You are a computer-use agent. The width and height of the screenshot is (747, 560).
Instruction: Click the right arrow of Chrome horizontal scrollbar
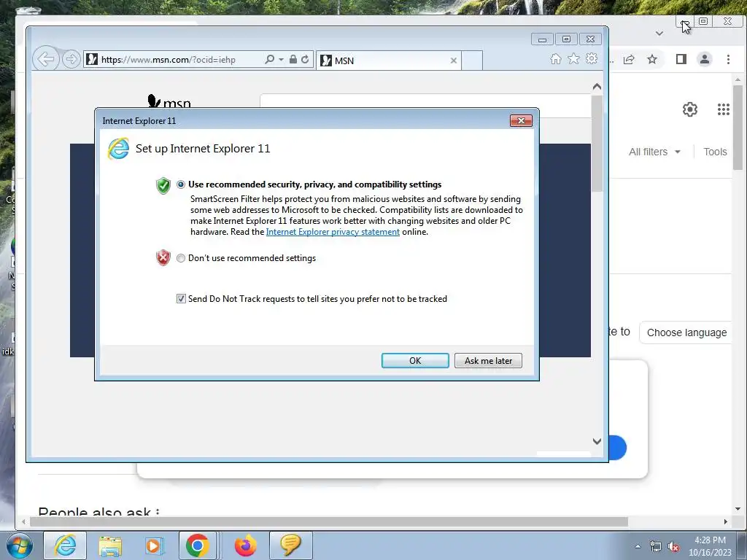726,522
